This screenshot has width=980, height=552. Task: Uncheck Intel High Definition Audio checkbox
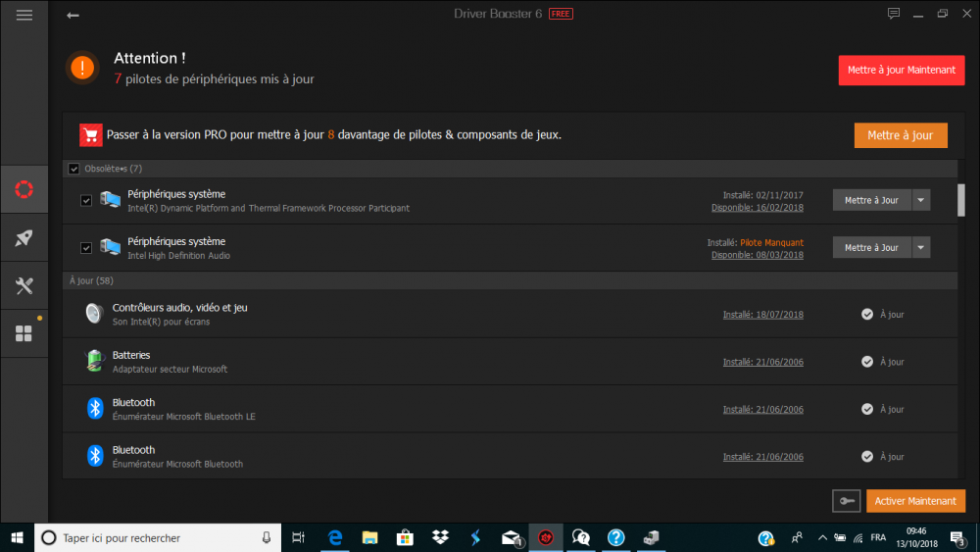tap(86, 248)
